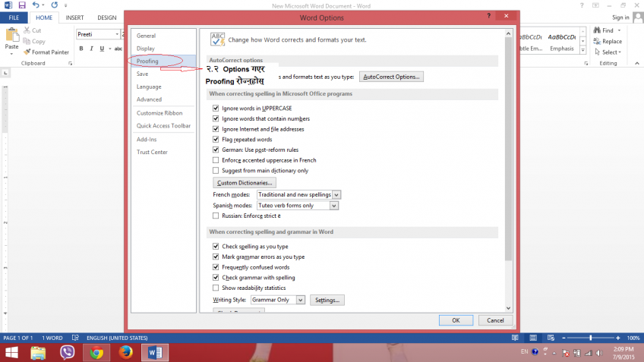Open Firefox from taskbar

point(125,353)
